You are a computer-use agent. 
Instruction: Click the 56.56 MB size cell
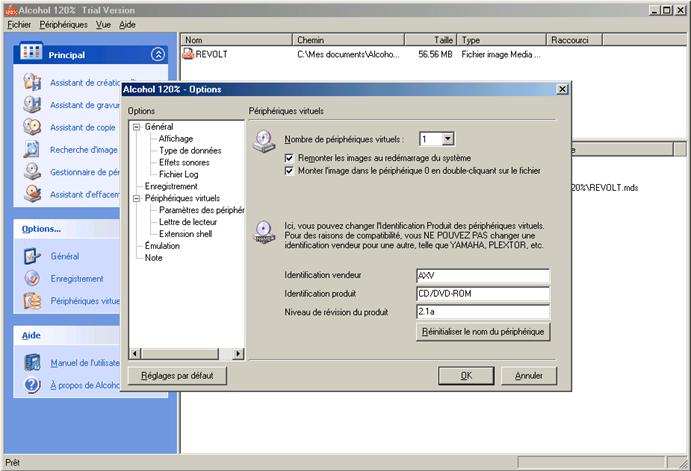coord(435,54)
